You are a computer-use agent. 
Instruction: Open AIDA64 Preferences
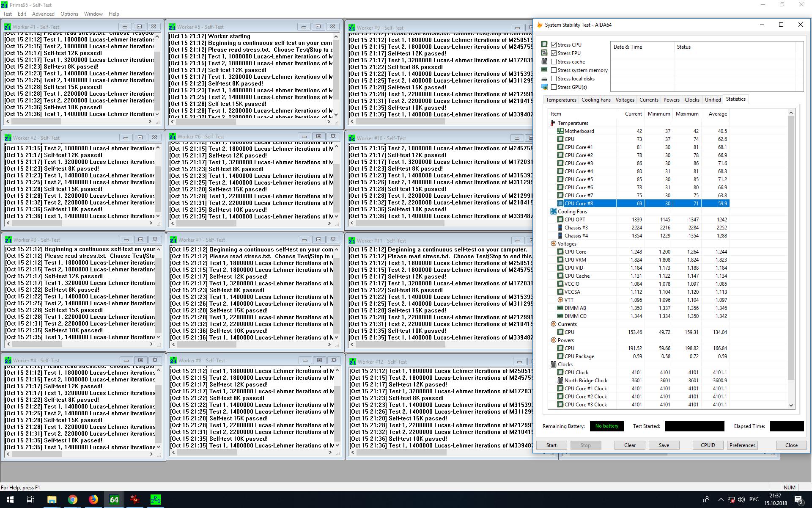coord(742,445)
